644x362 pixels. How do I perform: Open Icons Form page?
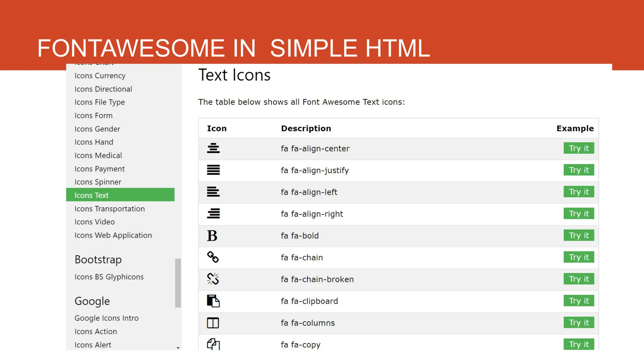pos(93,116)
